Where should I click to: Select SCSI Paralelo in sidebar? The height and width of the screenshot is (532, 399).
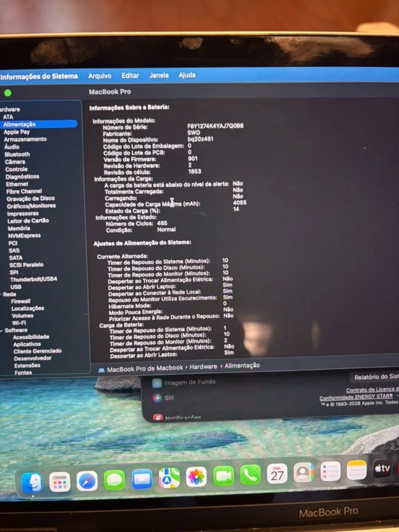tap(26, 265)
